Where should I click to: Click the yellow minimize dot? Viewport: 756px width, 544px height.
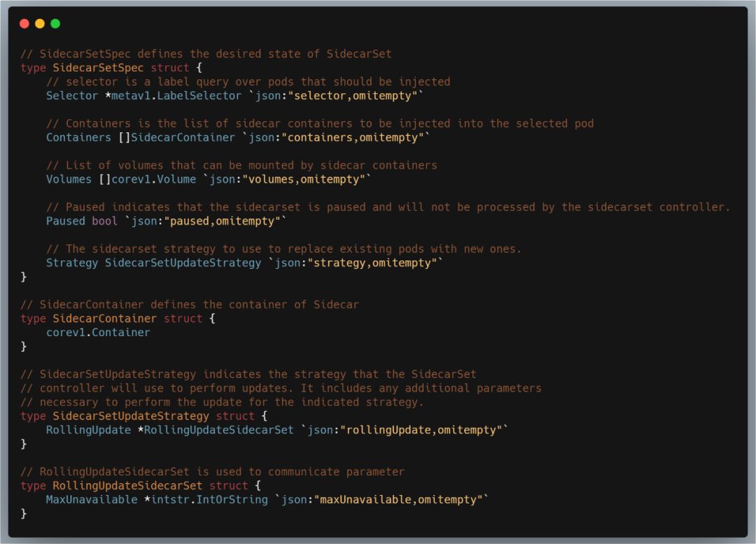pyautogui.click(x=40, y=24)
